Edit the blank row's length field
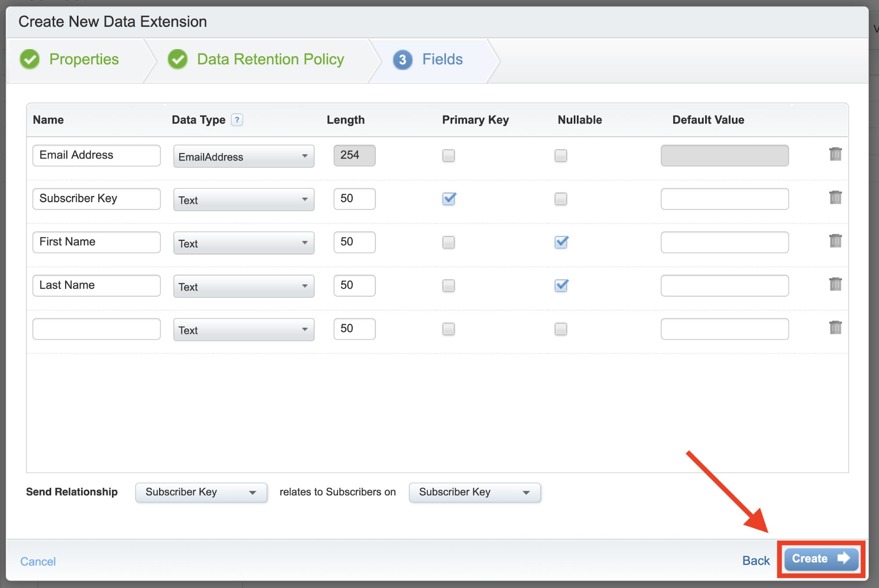The image size is (879, 588). click(354, 329)
